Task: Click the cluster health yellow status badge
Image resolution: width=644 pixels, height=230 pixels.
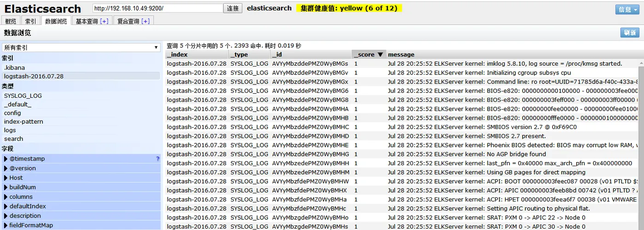Action: (349, 8)
